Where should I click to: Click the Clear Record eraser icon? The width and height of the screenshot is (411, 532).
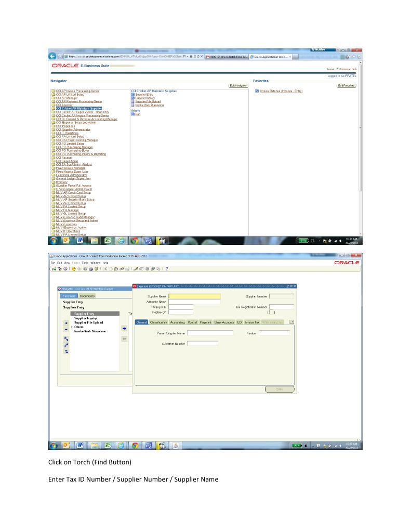(x=122, y=269)
